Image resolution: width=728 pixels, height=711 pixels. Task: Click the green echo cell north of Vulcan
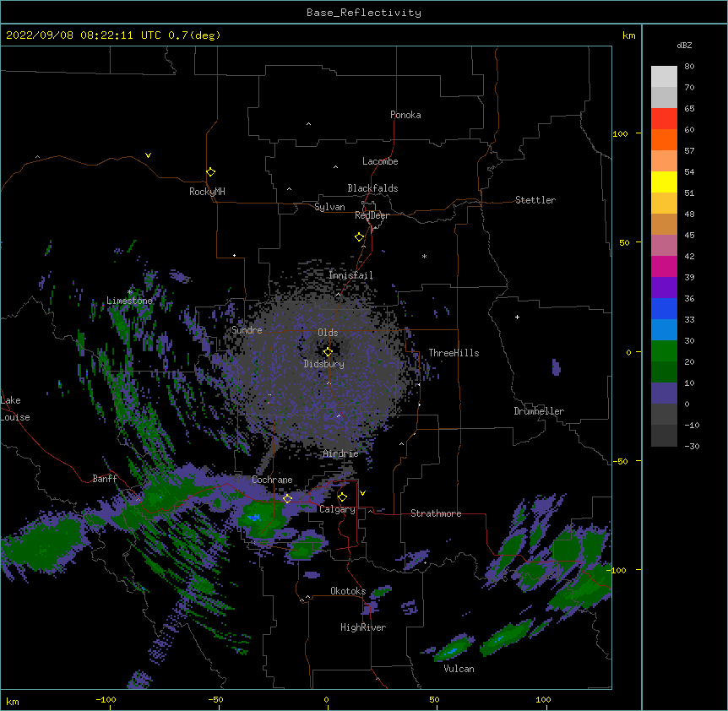(453, 649)
